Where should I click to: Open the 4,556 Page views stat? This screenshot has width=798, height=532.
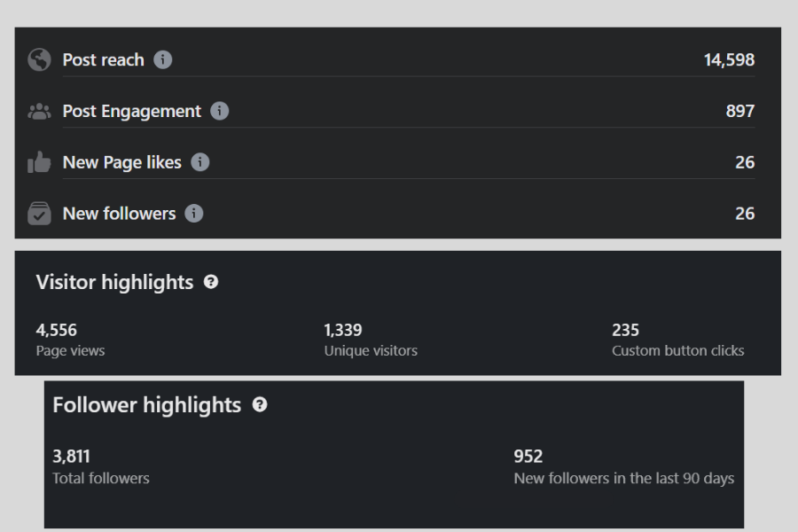[x=69, y=340]
